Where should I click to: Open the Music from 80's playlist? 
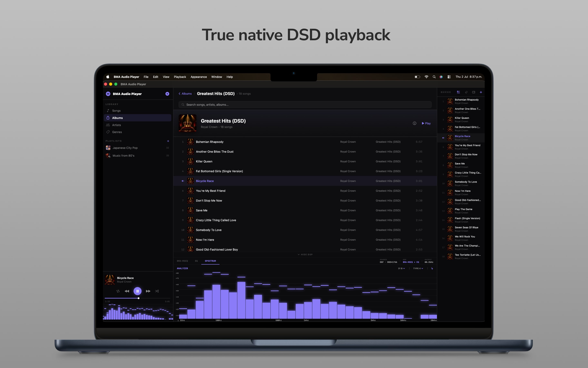pos(138,156)
